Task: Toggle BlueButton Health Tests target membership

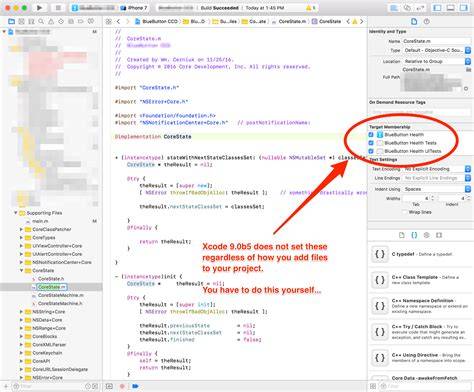Action: 371,143
